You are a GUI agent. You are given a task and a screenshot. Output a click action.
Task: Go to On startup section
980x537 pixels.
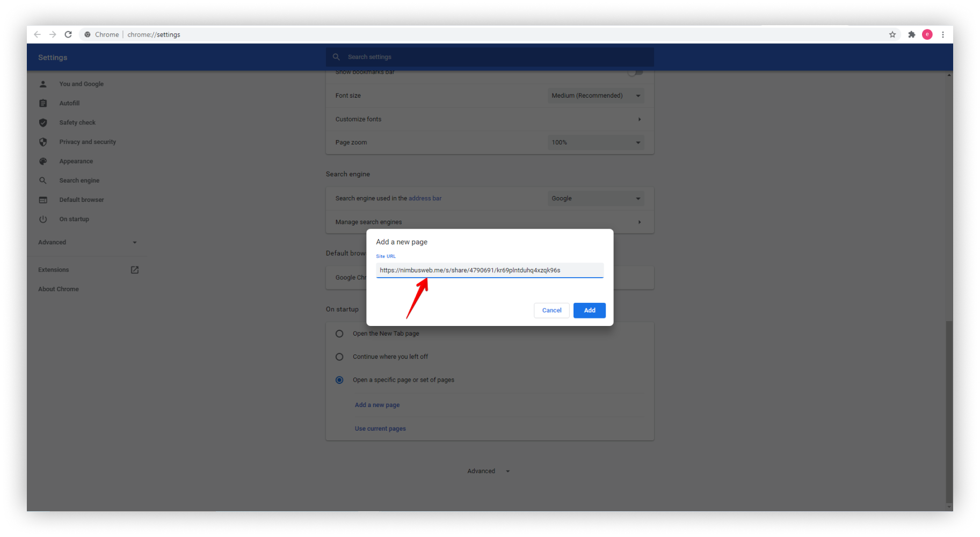(74, 219)
